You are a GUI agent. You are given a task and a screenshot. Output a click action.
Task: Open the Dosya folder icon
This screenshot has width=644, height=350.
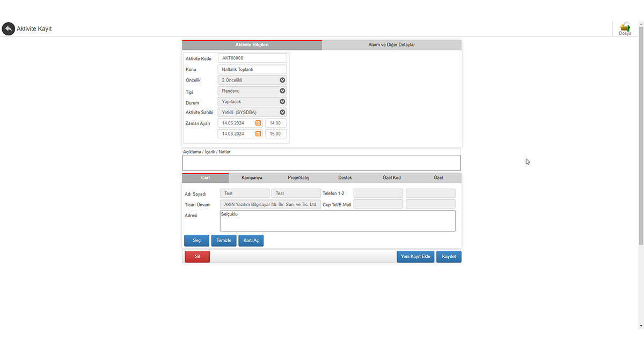coord(625,28)
